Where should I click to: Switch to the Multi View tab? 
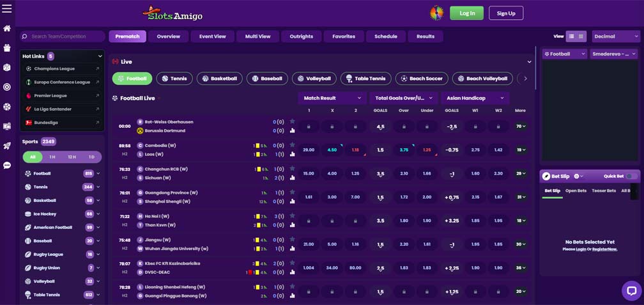258,36
